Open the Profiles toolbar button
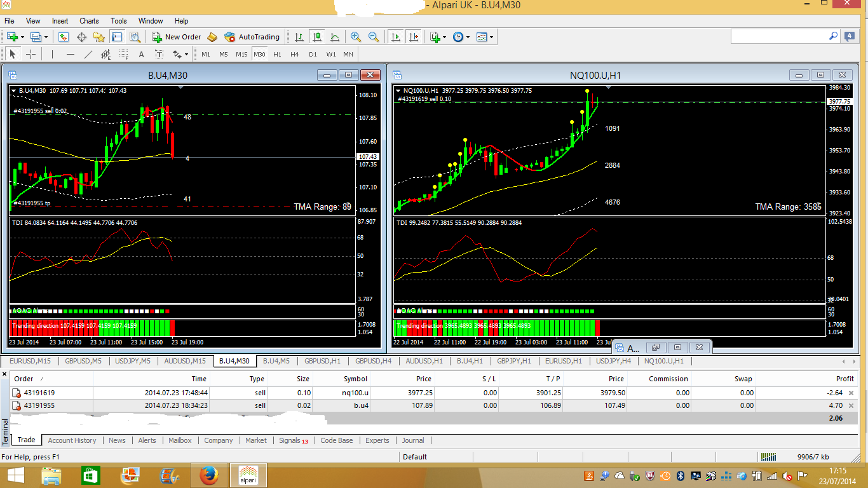 (36, 37)
